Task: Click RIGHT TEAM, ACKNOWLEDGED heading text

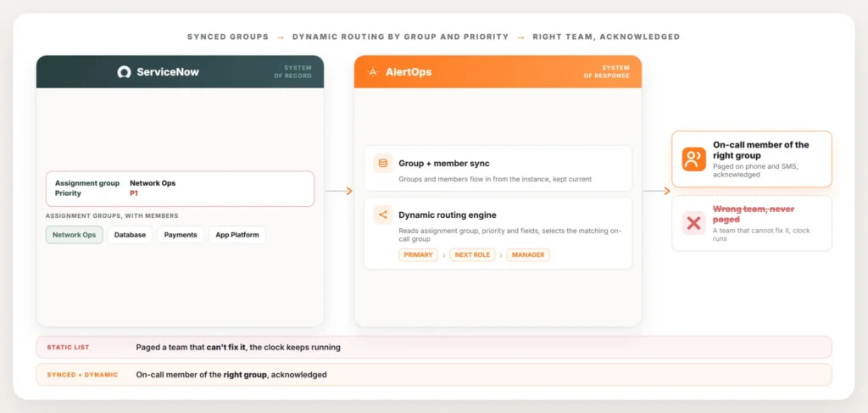Action: point(606,36)
